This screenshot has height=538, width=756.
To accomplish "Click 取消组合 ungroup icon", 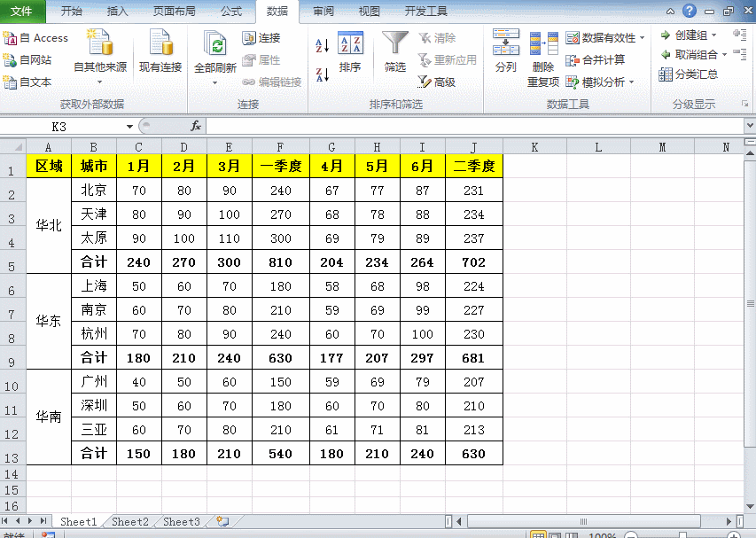I will [x=666, y=54].
